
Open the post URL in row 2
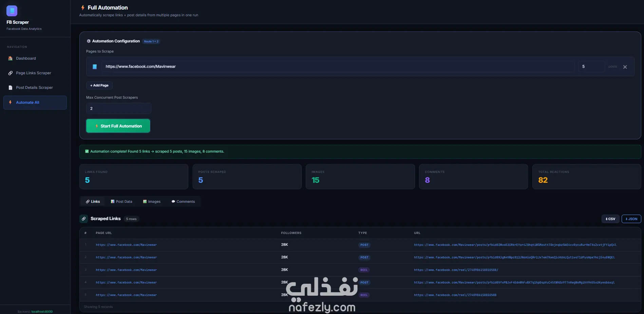pos(514,257)
